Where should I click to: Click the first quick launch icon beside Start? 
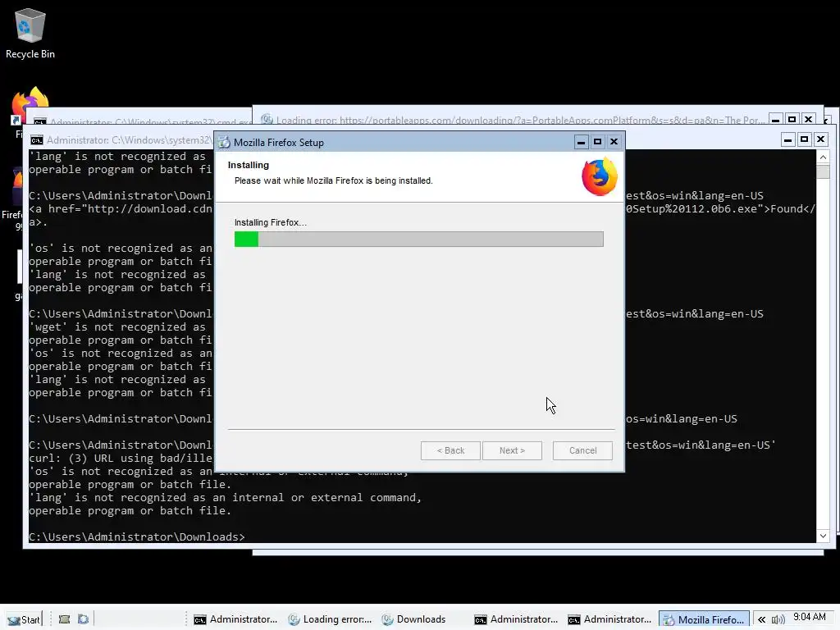click(64, 619)
